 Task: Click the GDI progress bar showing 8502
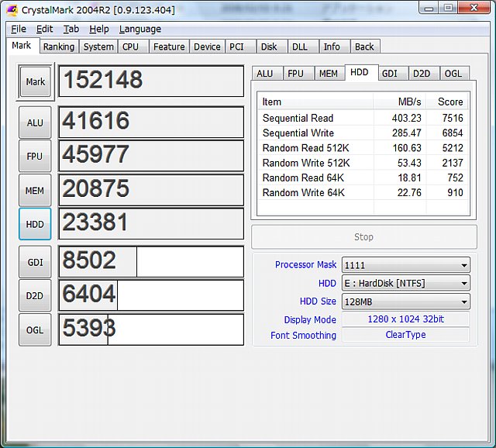coord(151,262)
